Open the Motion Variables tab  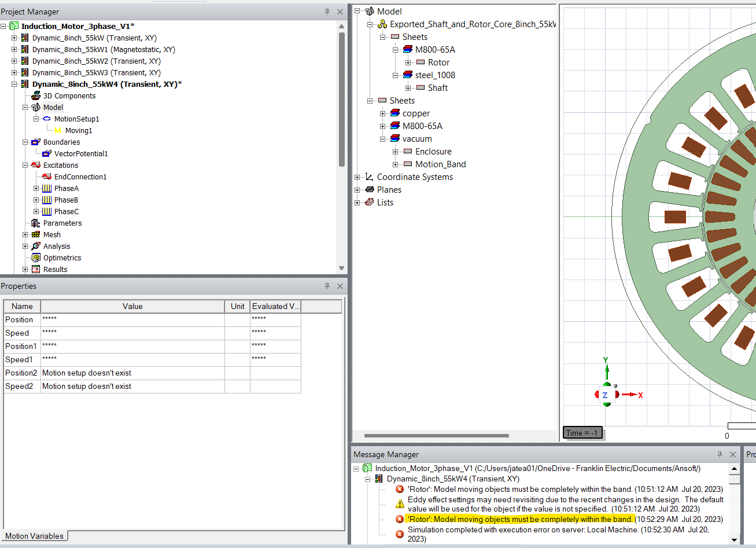click(34, 536)
